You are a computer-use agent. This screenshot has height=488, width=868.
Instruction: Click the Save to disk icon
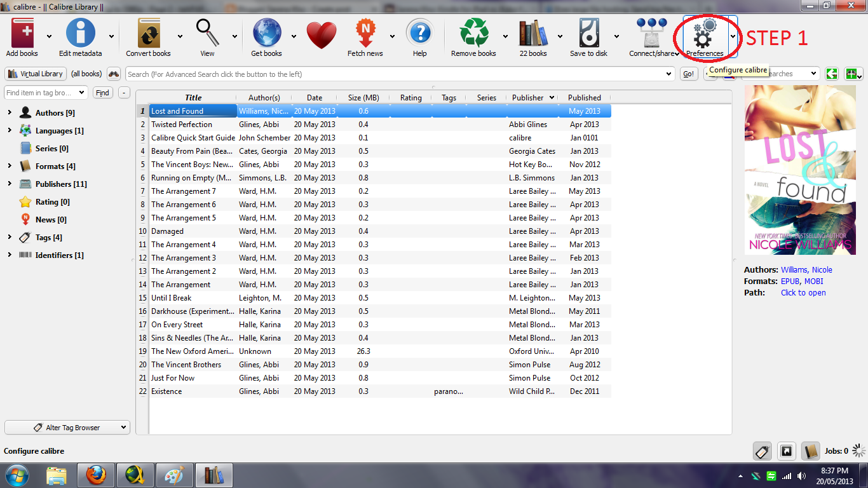[589, 33]
